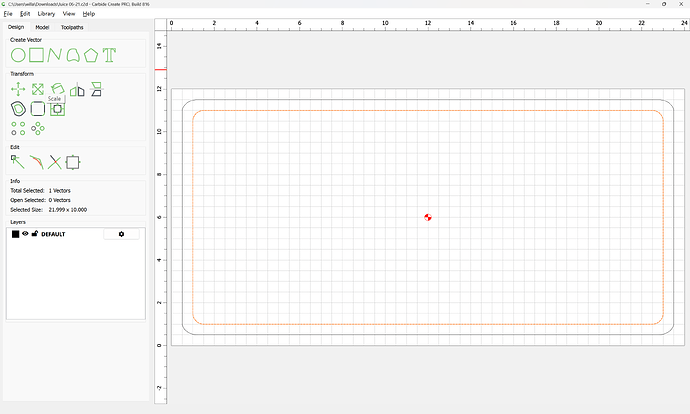
Task: Open DEFAULT layer gear settings
Action: (121, 234)
